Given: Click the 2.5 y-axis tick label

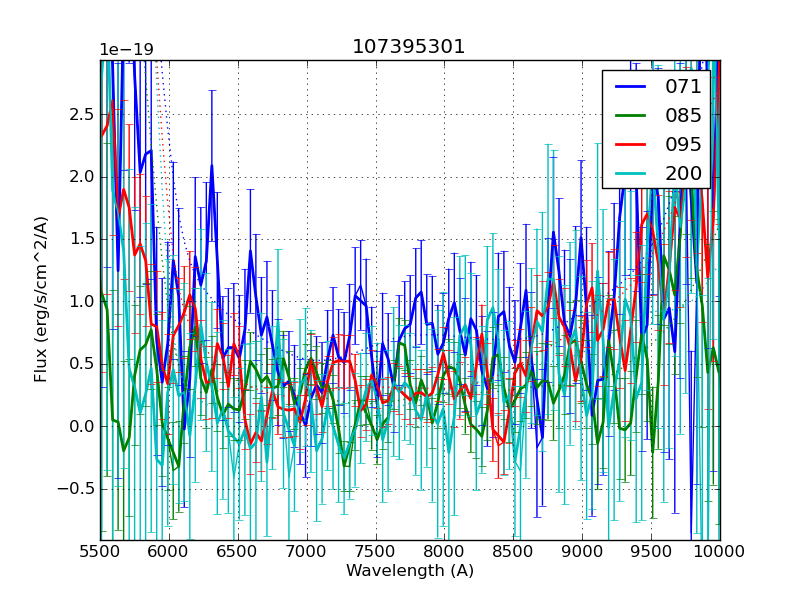Looking at the screenshot, I should point(81,114).
